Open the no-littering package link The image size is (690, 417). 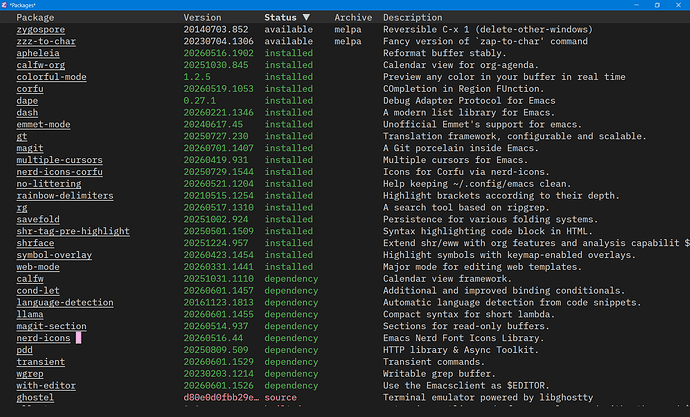tap(49, 184)
